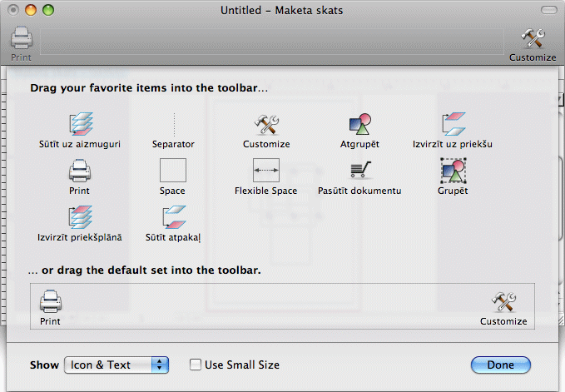The width and height of the screenshot is (565, 392).
Task: Select the Customize hammer-and-wrench icon in the palette
Action: click(266, 124)
